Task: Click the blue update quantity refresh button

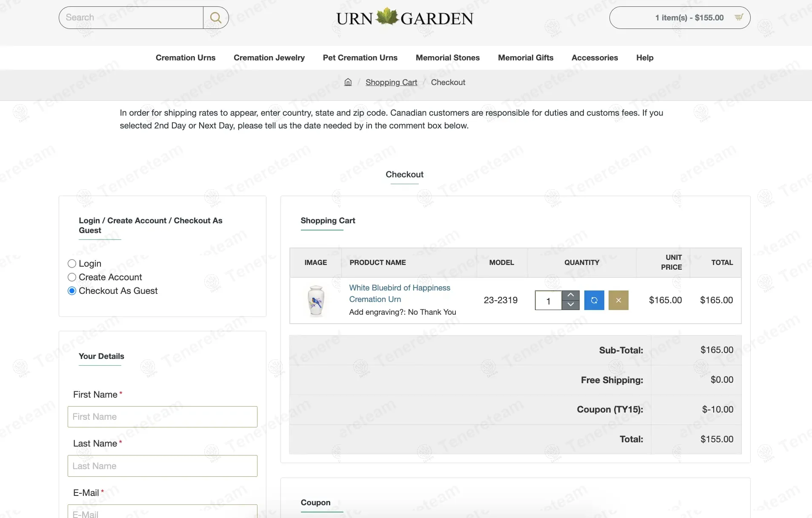Action: pos(594,300)
